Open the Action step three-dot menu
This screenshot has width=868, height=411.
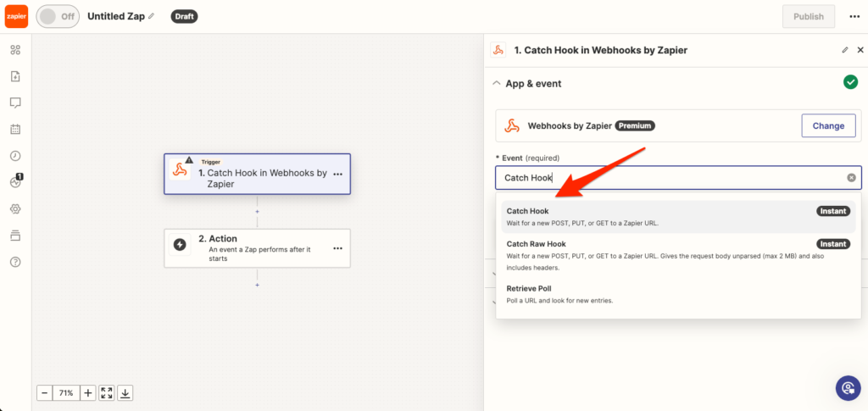tap(337, 248)
